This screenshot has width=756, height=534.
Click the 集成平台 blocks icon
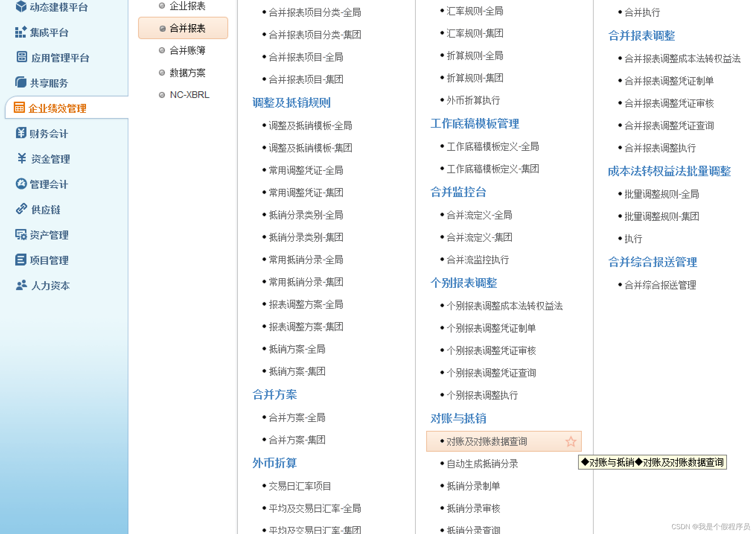21,32
